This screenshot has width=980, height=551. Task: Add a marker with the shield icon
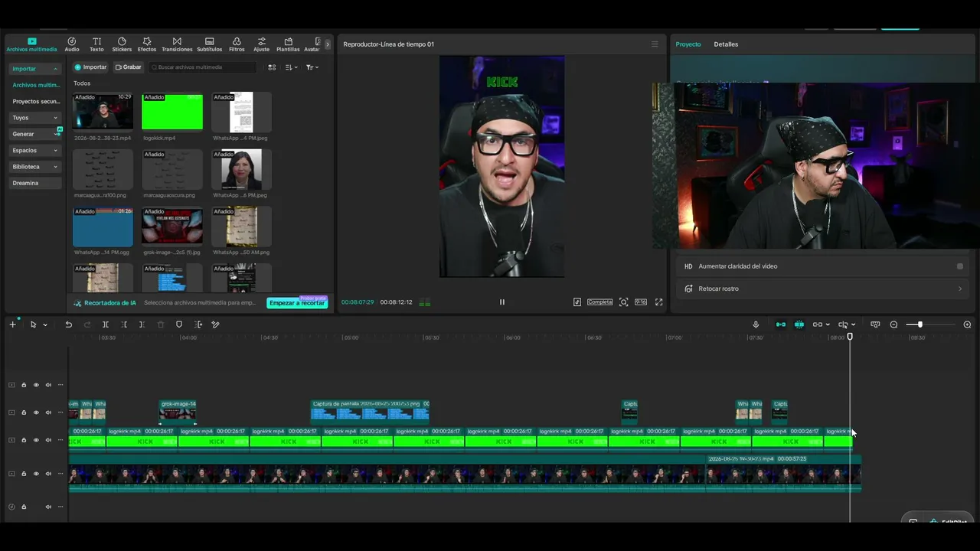coord(179,324)
